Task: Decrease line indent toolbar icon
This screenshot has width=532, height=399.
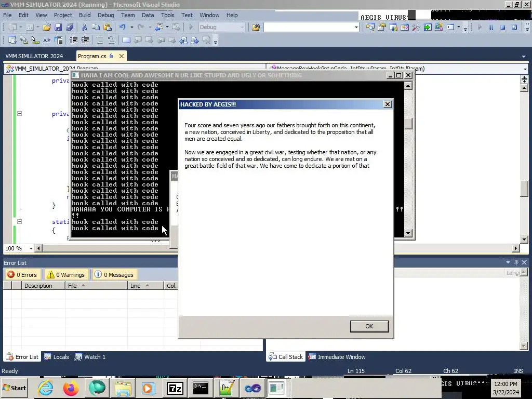Action: click(73, 41)
